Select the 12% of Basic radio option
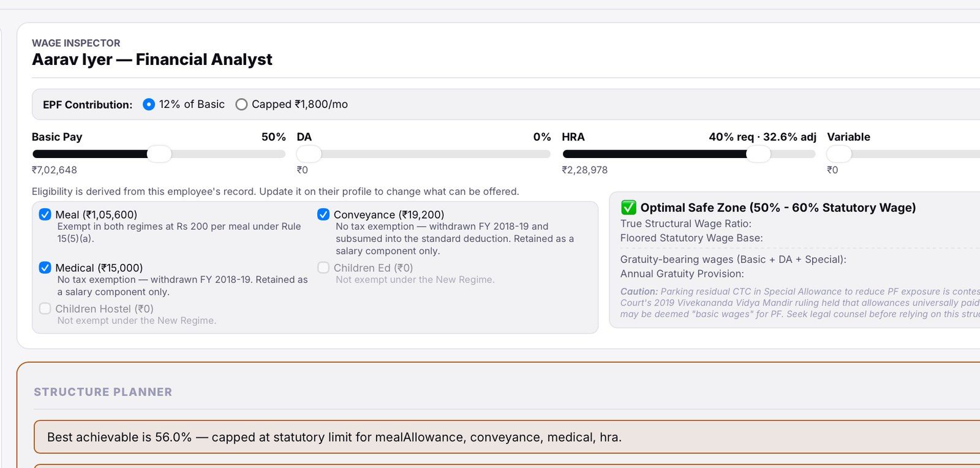Viewport: 980px width, 468px height. [148, 105]
